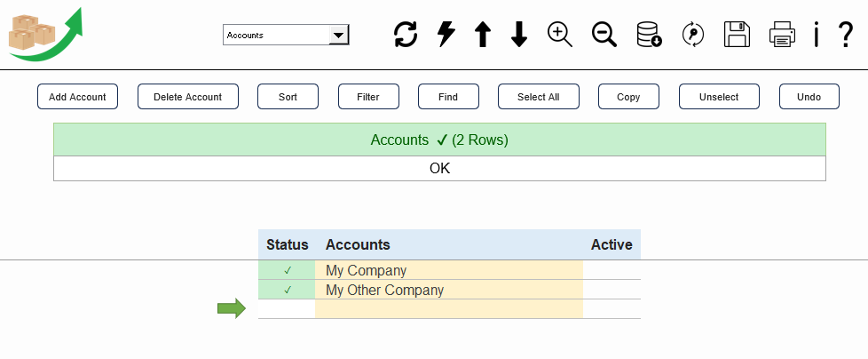868x359 pixels.
Task: Click the Active cell for My Other Company
Action: coord(612,290)
